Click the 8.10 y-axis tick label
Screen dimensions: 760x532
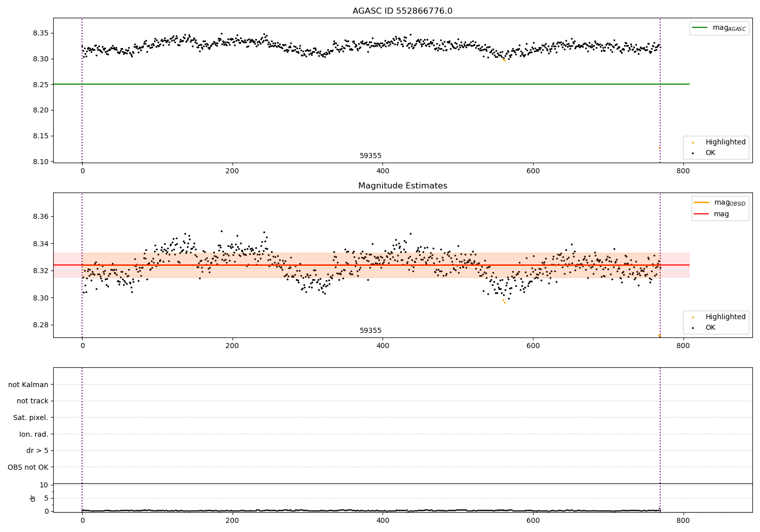point(40,162)
